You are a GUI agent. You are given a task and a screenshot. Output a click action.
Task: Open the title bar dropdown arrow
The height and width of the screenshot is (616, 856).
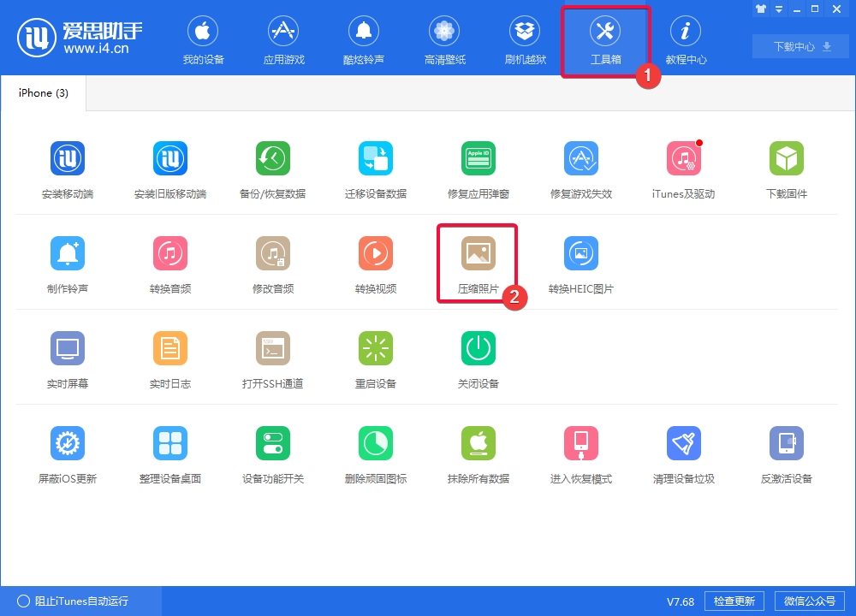coord(777,9)
